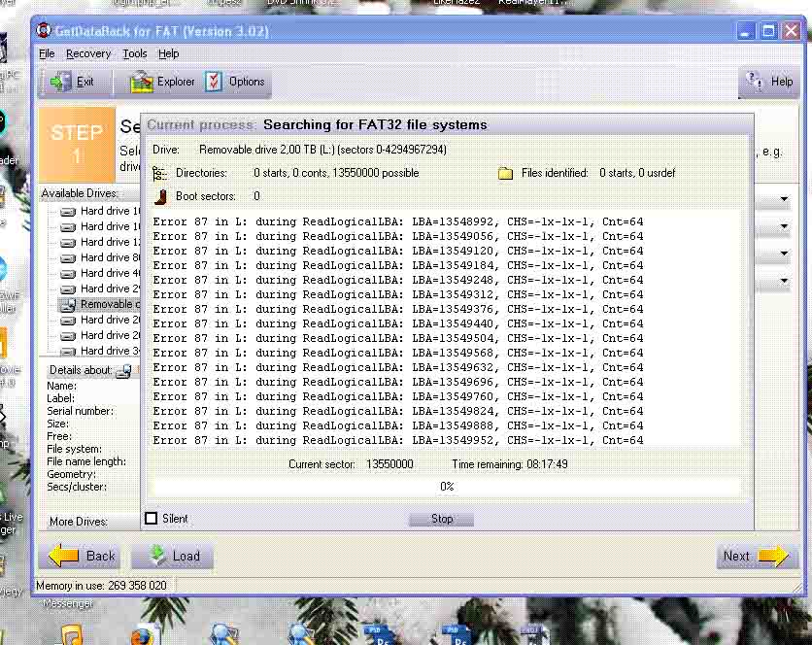Click the More Drives label
812x645 pixels.
[x=79, y=522]
